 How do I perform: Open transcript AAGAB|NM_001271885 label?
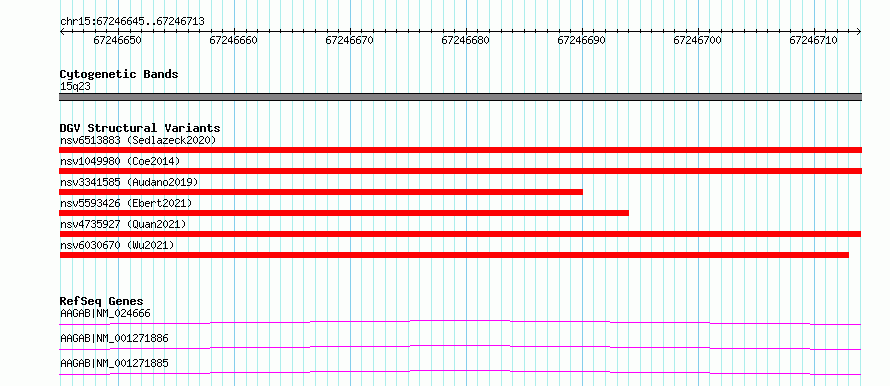click(x=114, y=363)
